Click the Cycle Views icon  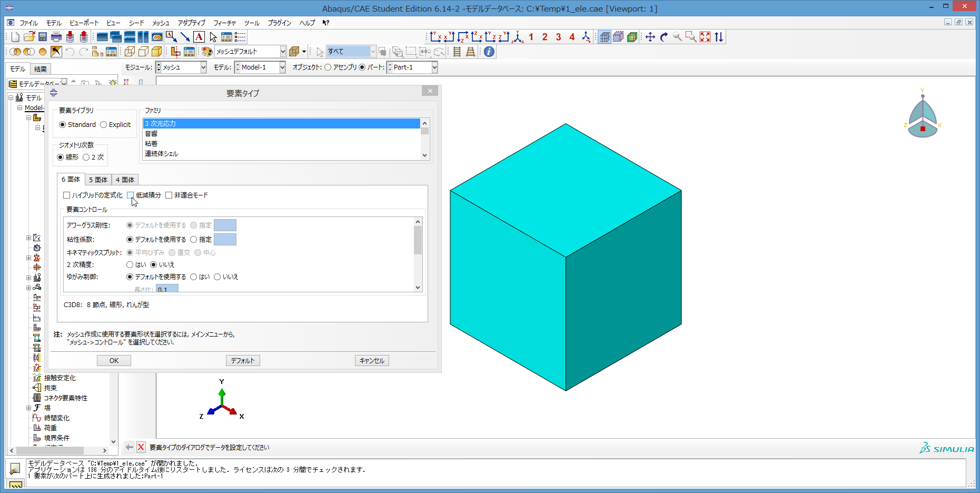[719, 37]
